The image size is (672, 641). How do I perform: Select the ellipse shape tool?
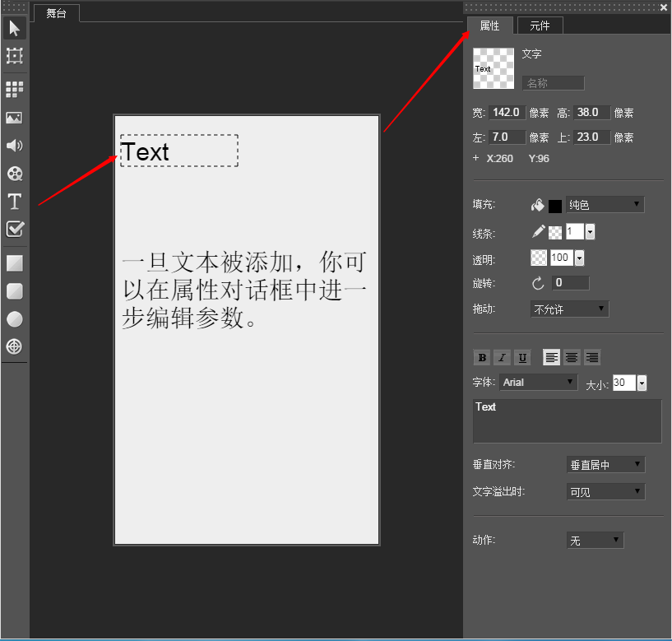coord(14,319)
